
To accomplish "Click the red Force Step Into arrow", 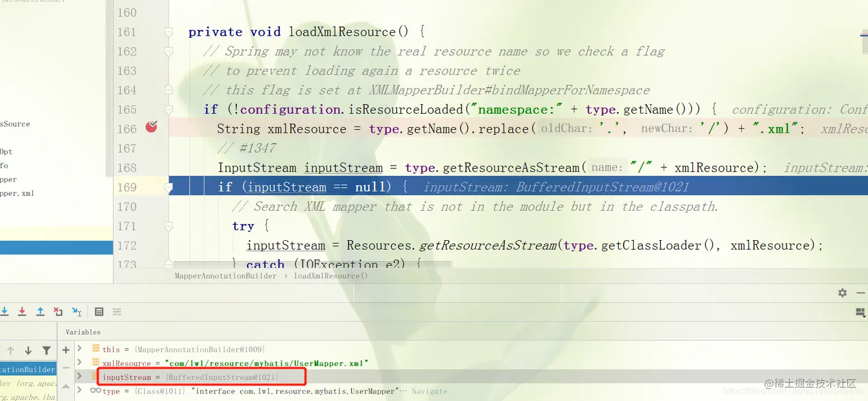I will point(22,311).
